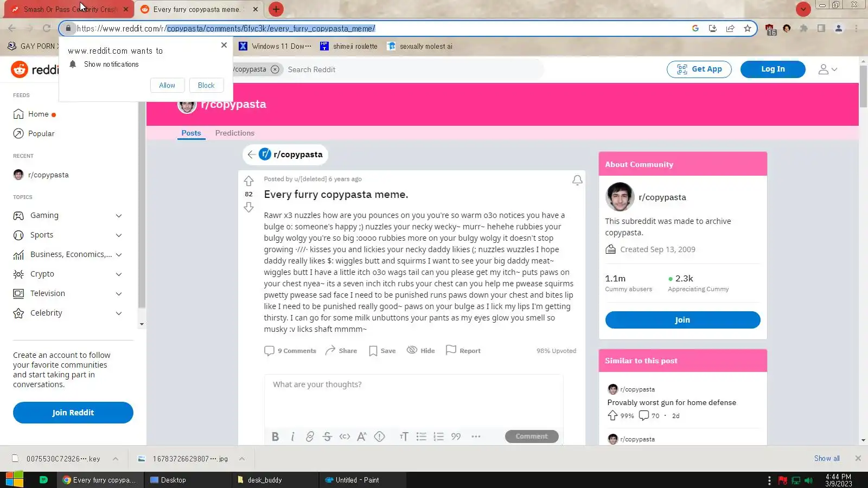
Task: Click Show all downloads
Action: pyautogui.click(x=827, y=459)
